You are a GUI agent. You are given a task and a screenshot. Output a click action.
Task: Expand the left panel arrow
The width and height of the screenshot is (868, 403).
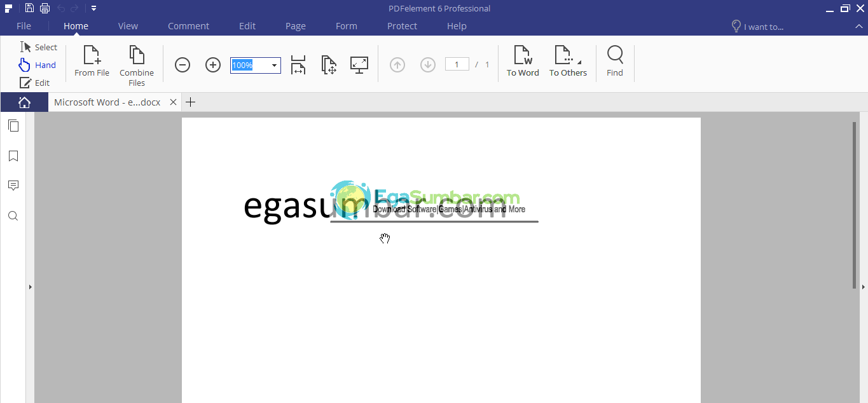30,287
